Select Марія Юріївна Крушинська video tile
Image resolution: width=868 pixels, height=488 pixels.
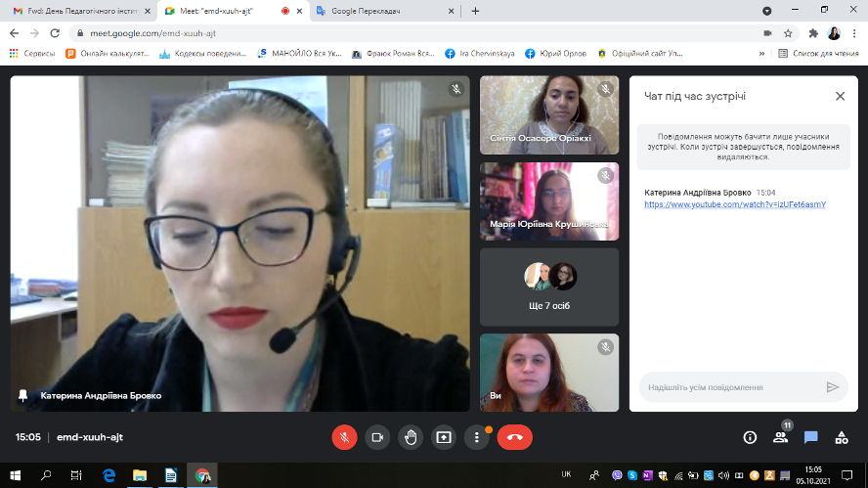point(549,201)
